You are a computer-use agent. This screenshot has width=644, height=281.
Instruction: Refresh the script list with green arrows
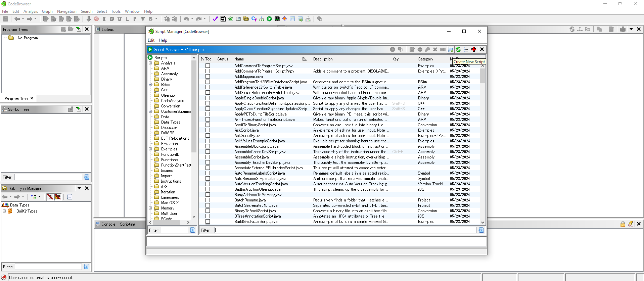point(458,49)
